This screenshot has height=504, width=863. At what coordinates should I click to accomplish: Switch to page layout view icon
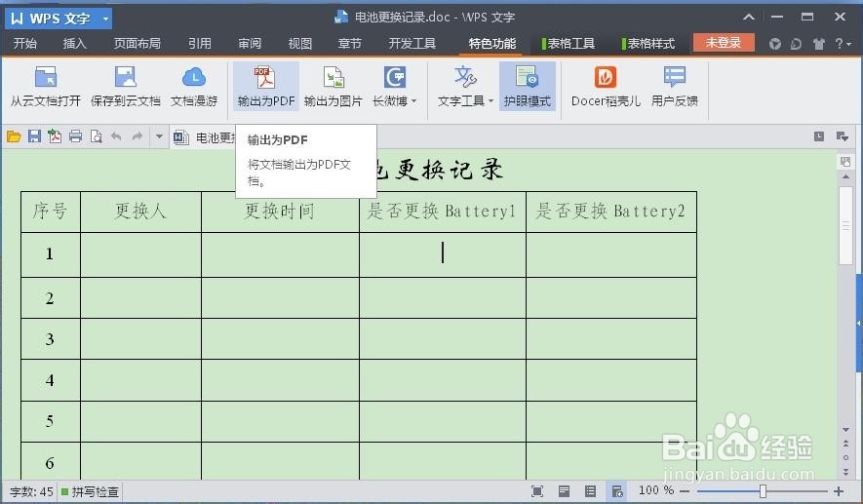[564, 491]
